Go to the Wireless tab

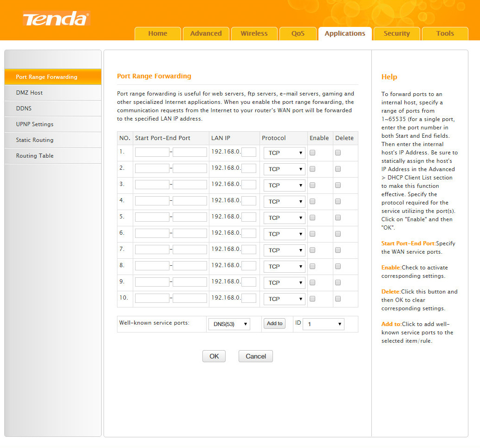tap(254, 33)
